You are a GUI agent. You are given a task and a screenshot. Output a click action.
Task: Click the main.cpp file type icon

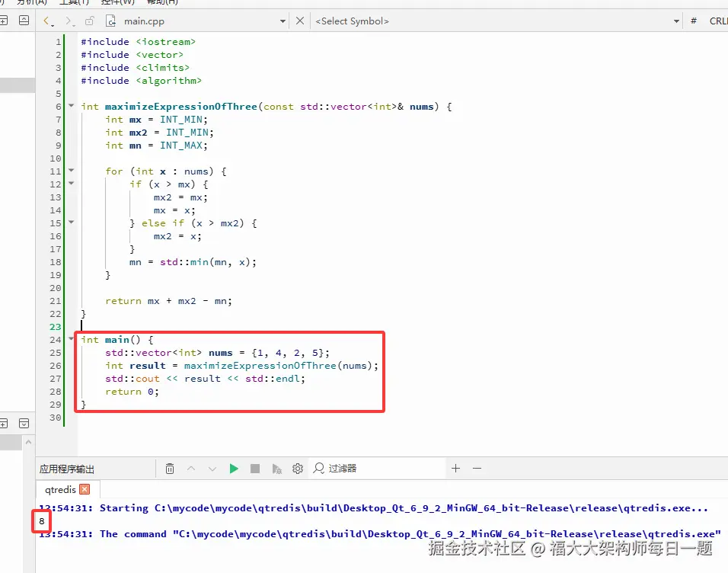point(110,21)
